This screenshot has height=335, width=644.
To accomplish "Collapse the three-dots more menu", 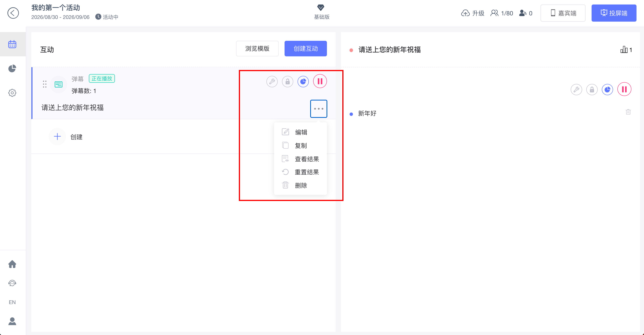I will point(318,109).
